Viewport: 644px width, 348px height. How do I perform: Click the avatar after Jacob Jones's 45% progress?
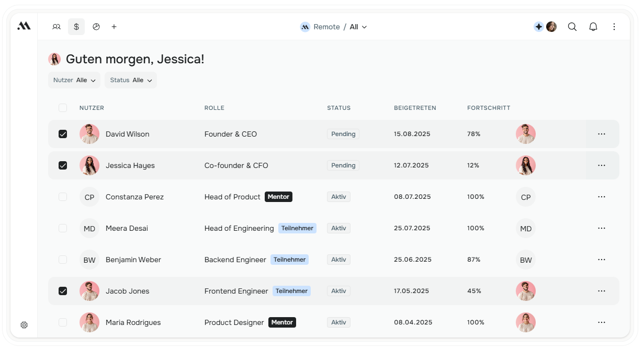[x=526, y=291]
